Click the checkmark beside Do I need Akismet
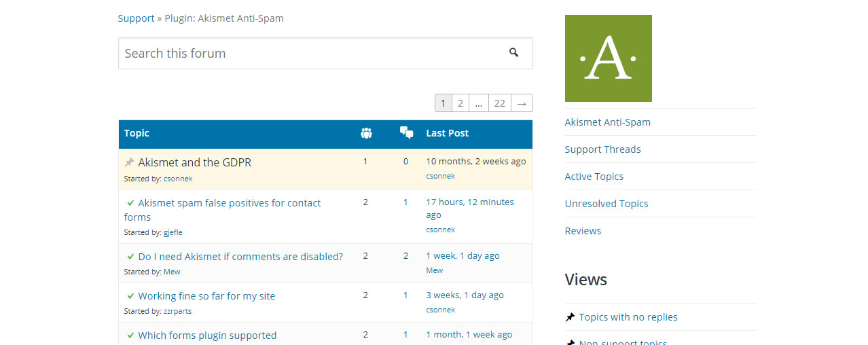This screenshot has width=868, height=345. (x=130, y=256)
